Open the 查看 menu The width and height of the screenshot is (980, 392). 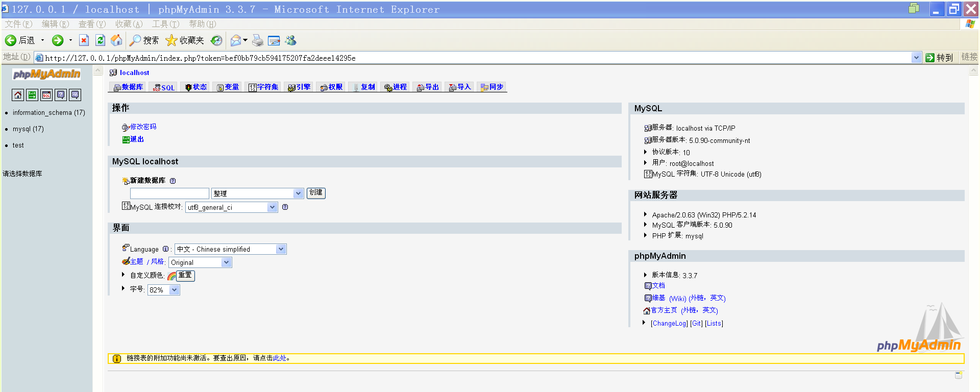coord(92,24)
